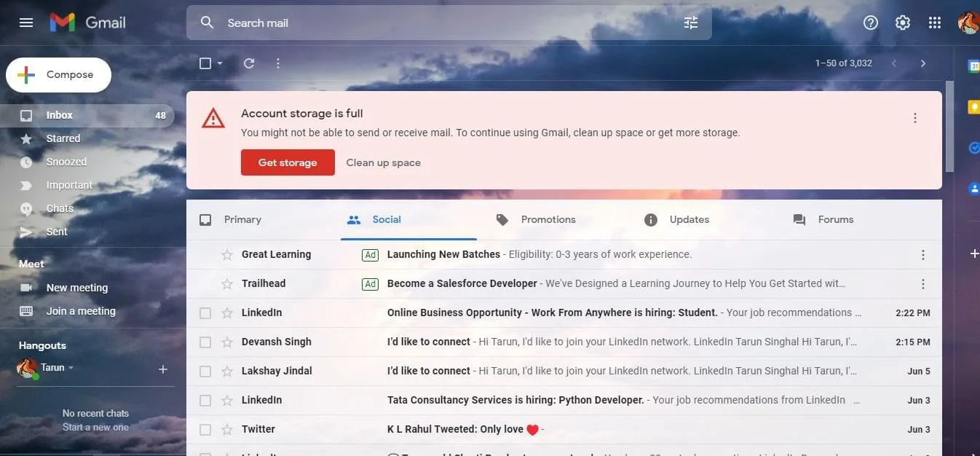Get add-ons plus icon in side panel

[x=974, y=253]
